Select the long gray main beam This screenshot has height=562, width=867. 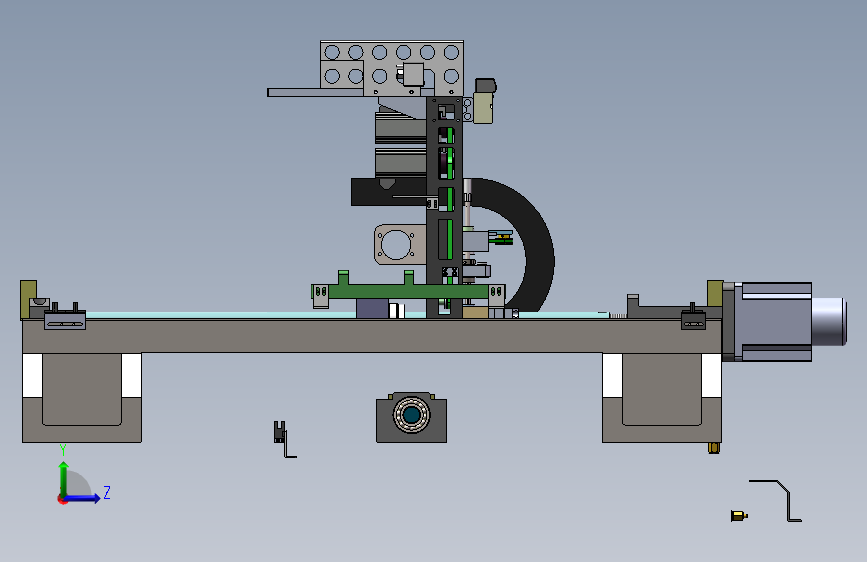click(x=372, y=336)
